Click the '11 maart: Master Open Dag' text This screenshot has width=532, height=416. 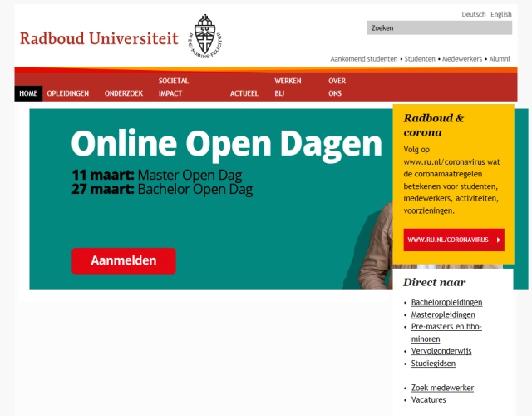(x=156, y=176)
